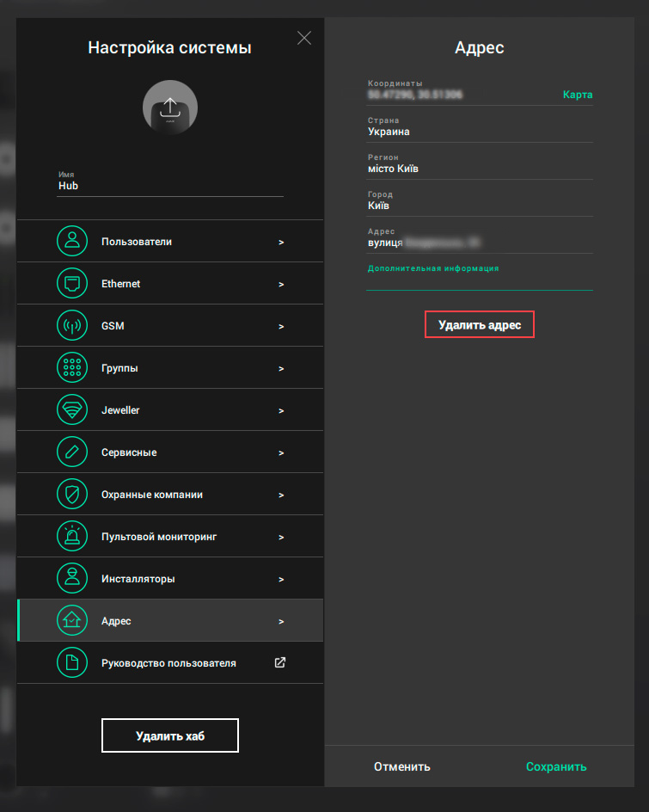This screenshot has height=812, width=649.
Task: Open the Карта link
Action: pos(577,95)
